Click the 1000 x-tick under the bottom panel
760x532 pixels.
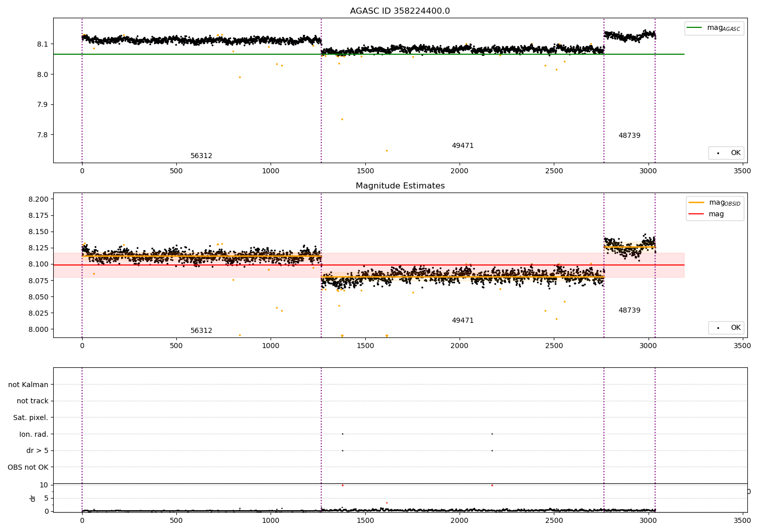click(271, 520)
